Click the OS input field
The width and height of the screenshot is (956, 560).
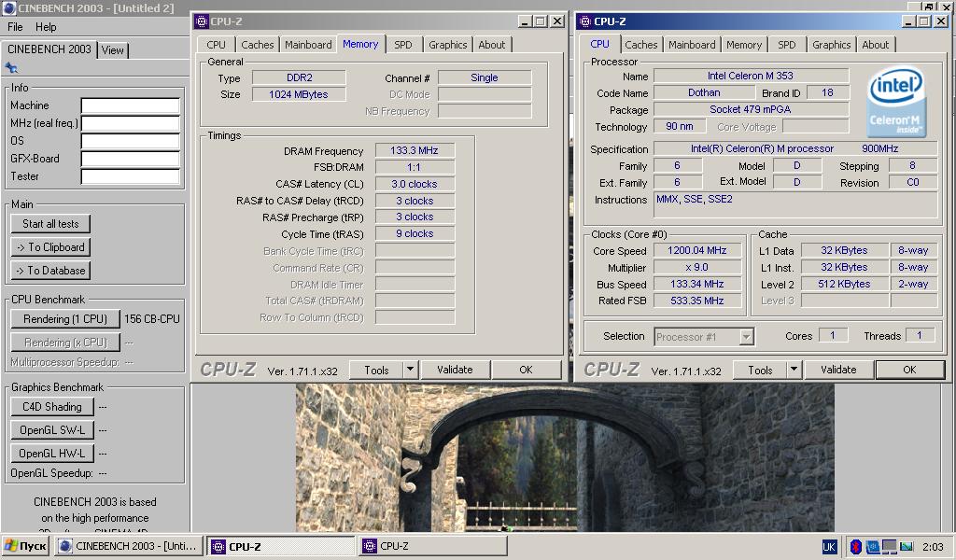click(x=131, y=141)
